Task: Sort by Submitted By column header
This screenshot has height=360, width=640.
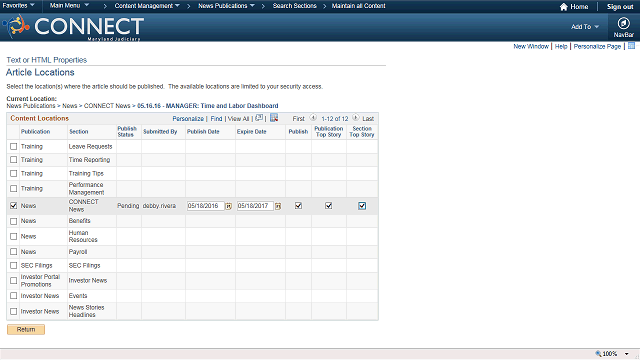Action: [x=160, y=131]
